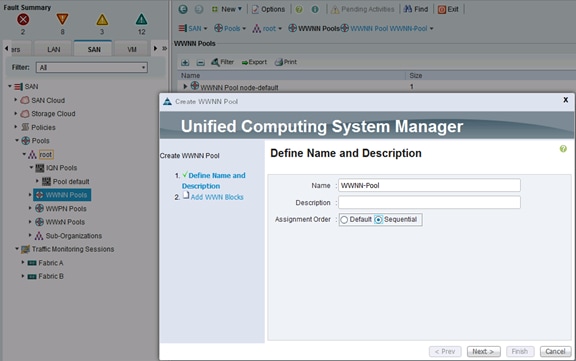Select the WWNN Pools tree item
The image size is (576, 361).
point(62,195)
